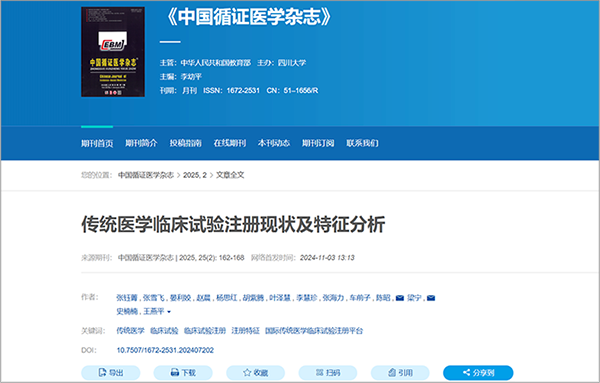The width and height of the screenshot is (600, 383).
Task: Click the 收藏 star favorite icon
Action: [x=256, y=373]
